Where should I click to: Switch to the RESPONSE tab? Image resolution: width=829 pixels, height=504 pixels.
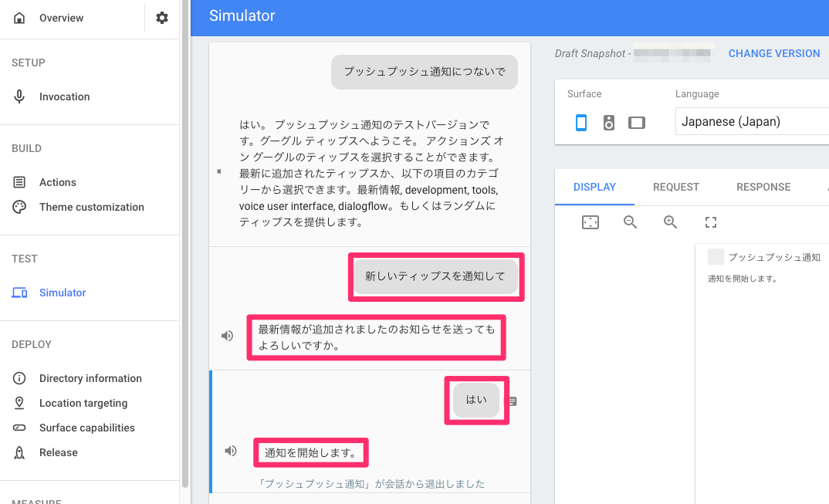763,187
